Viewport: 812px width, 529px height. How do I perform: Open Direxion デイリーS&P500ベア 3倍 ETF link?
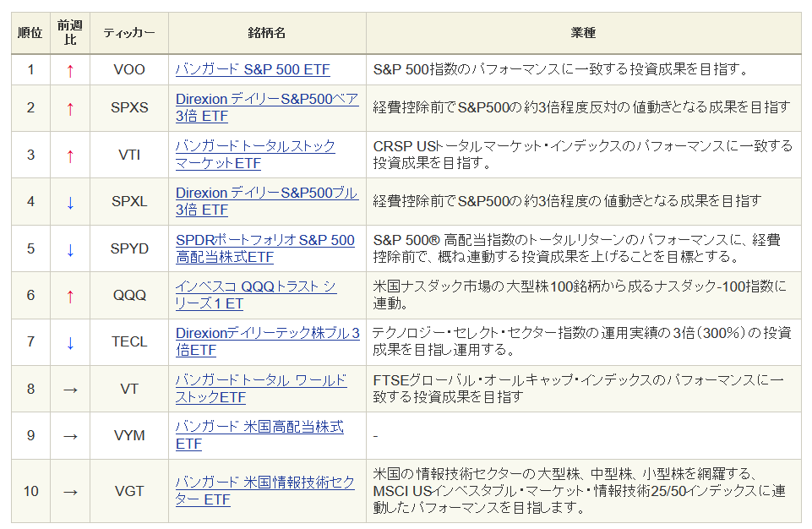[267, 108]
